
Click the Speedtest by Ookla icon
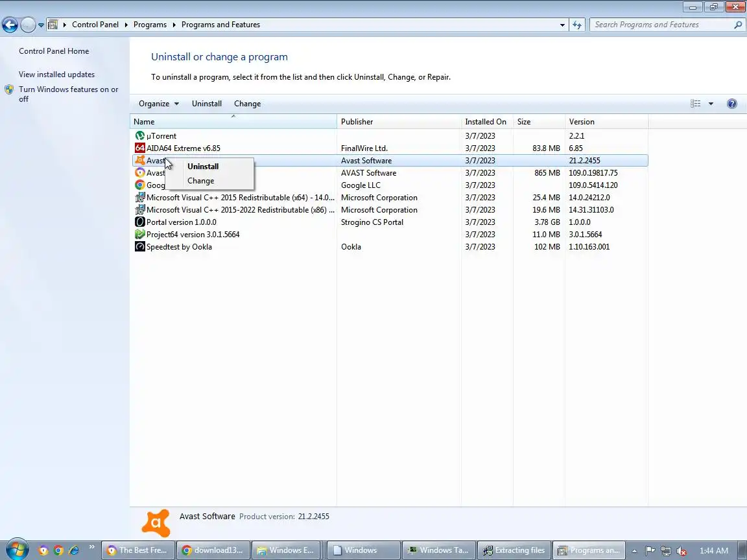[x=139, y=247]
